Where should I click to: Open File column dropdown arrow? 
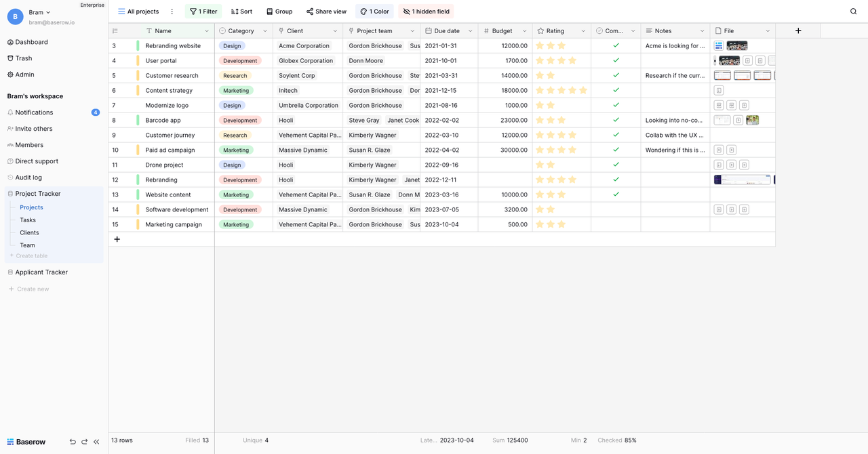[768, 30]
